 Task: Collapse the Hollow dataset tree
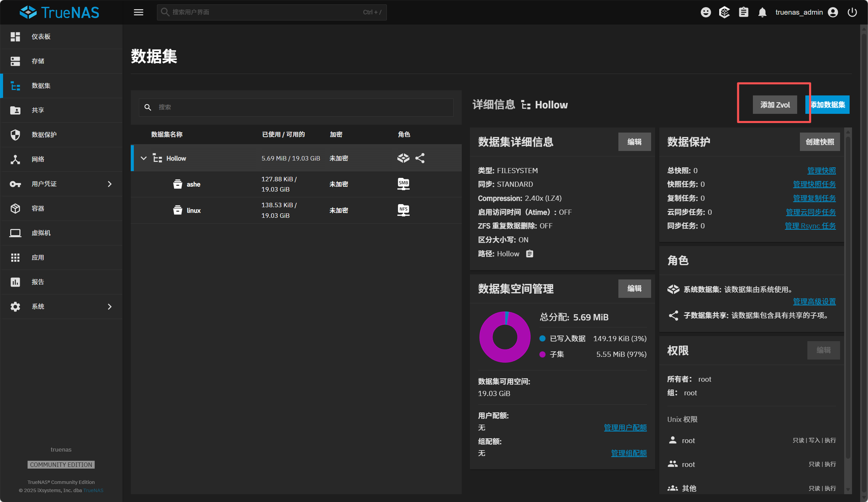click(144, 158)
